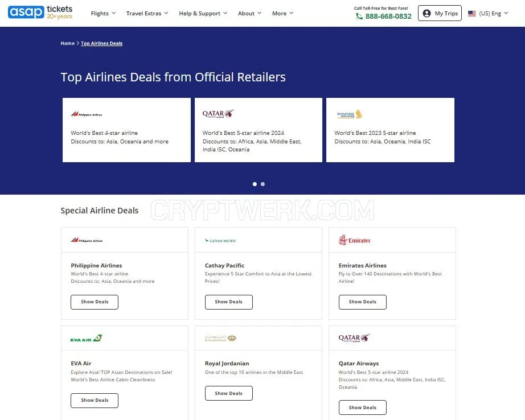Click the green phone icon by 888-668-0832
The height and width of the screenshot is (420, 525).
359,17
